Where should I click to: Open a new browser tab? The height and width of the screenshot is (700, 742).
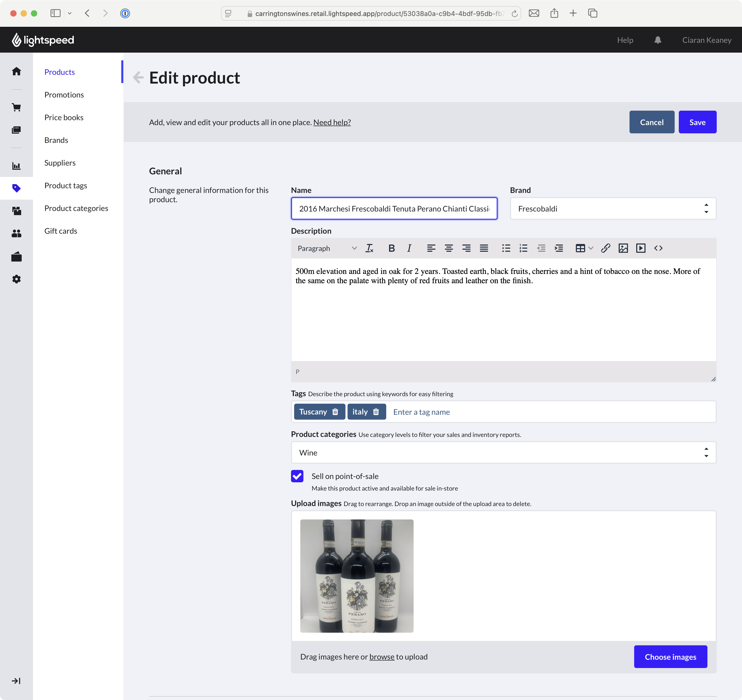pos(573,13)
